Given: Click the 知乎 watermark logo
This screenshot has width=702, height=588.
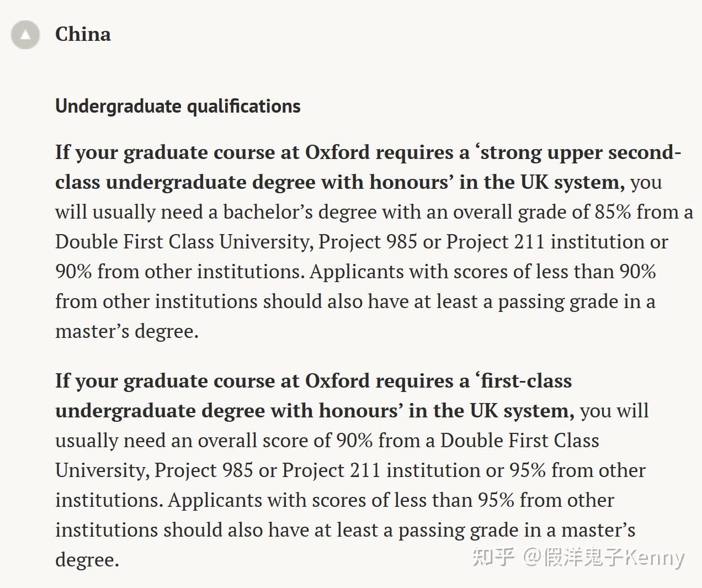Looking at the screenshot, I should pos(493,557).
